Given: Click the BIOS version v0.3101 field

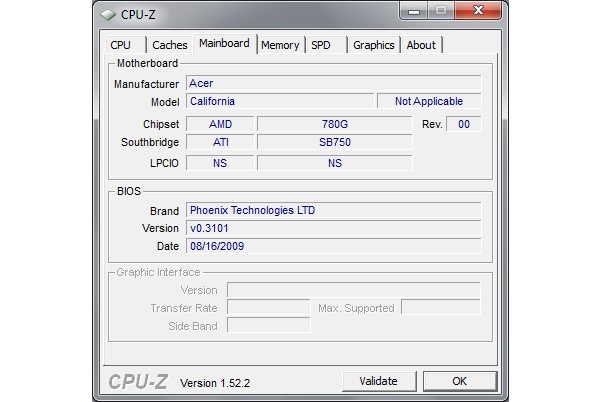Looking at the screenshot, I should [x=333, y=228].
